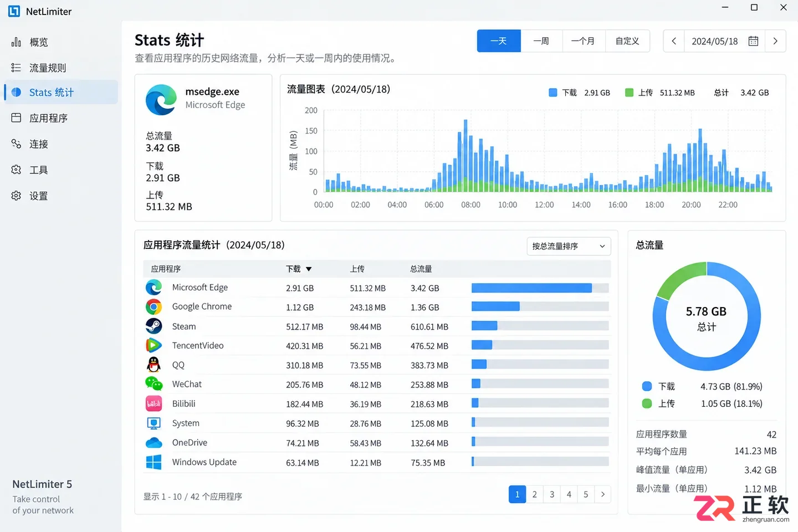Click the 总流量 column header
Viewport: 798px width, 532px height.
click(421, 269)
